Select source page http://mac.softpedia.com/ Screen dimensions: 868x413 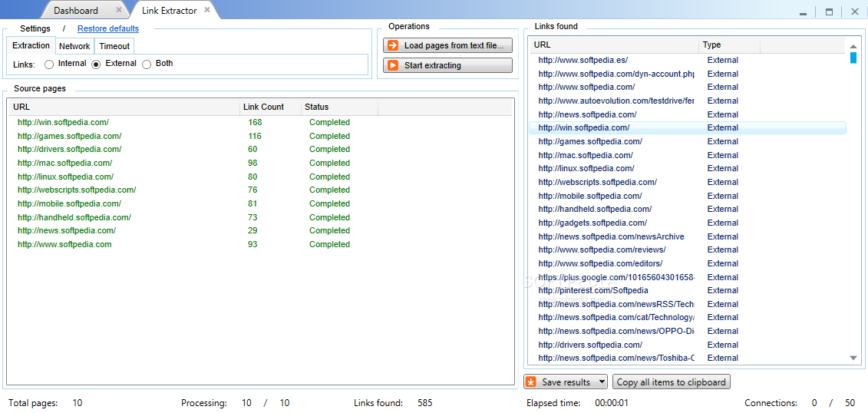click(64, 163)
